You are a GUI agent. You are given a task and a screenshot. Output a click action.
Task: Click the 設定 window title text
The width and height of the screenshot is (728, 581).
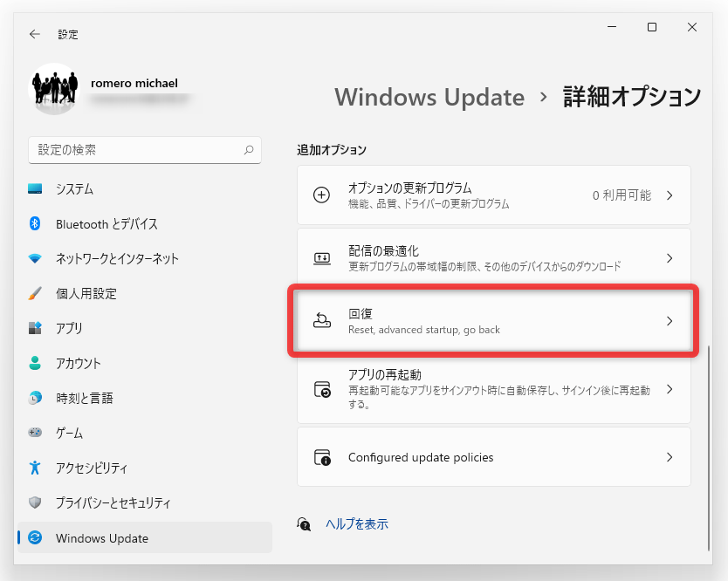[x=68, y=34]
